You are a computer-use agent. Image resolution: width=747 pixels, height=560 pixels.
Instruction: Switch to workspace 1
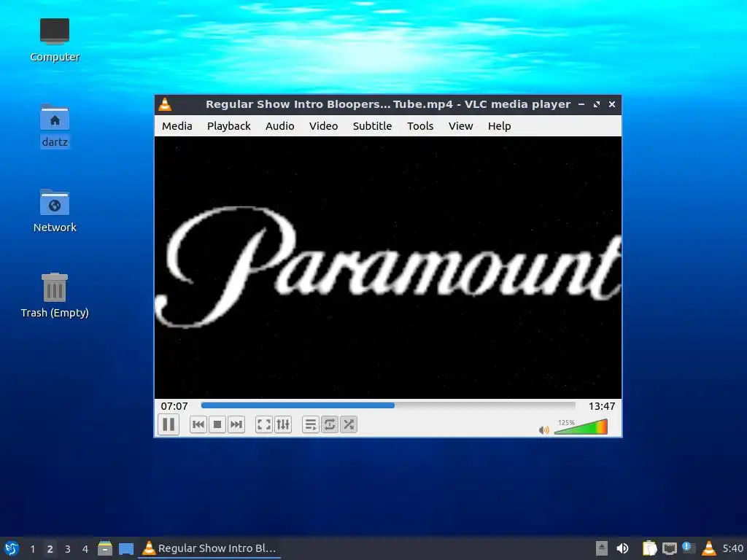click(32, 549)
